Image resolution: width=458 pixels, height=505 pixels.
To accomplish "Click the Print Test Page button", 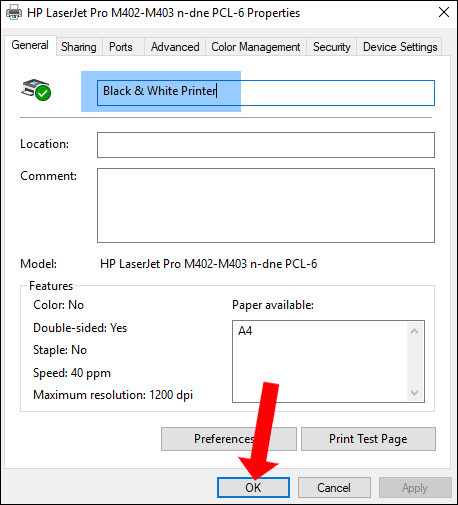I will coord(368,439).
